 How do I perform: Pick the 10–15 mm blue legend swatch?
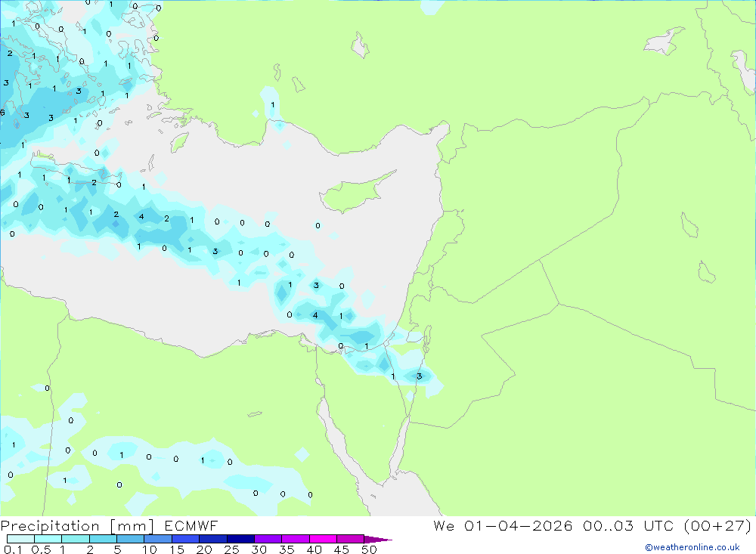158,539
